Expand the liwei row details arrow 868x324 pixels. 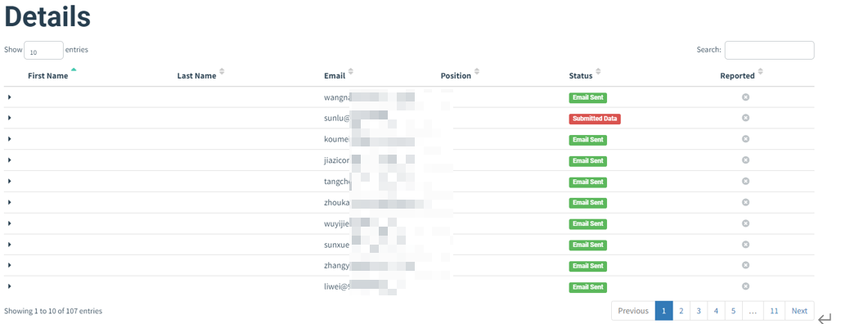(10, 286)
